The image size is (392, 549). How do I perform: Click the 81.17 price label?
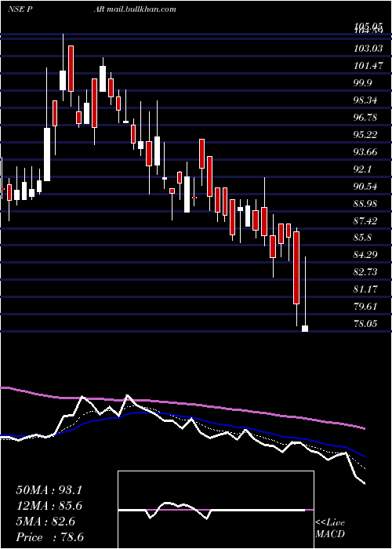coord(365,289)
